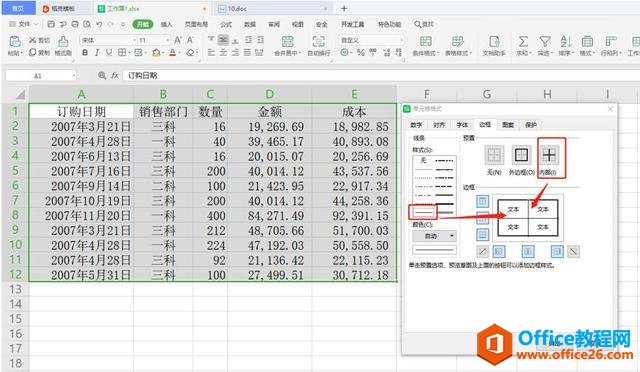Switch to the Formulas ribbon tab
This screenshot has height=372, width=640.
[x=226, y=25]
